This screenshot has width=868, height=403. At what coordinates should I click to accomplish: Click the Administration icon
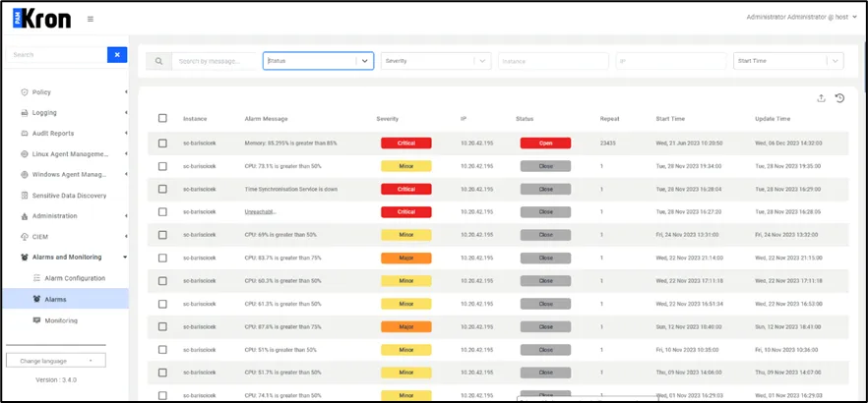tap(25, 216)
